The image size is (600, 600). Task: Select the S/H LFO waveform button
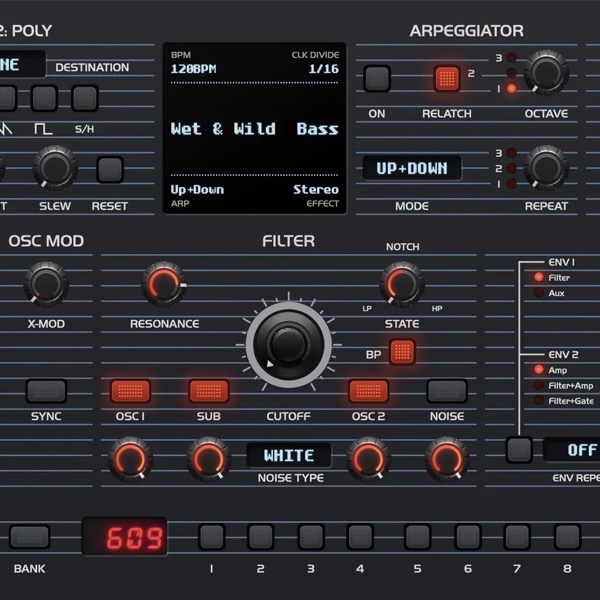85,98
